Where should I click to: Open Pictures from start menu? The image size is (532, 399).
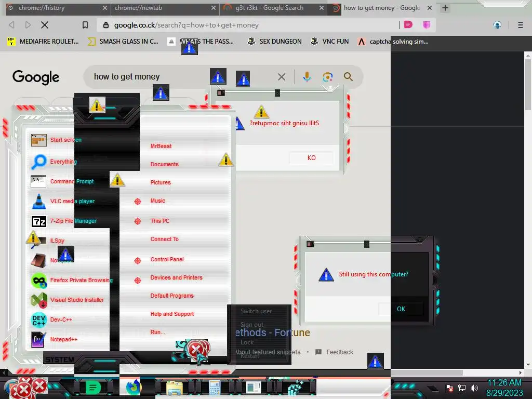point(161,182)
